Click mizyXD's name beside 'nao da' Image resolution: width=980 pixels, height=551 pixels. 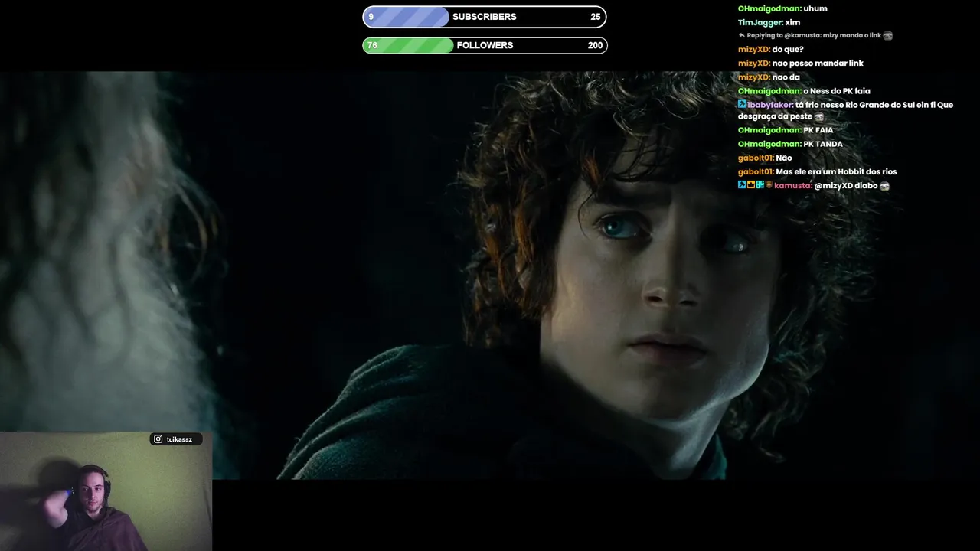pos(754,77)
